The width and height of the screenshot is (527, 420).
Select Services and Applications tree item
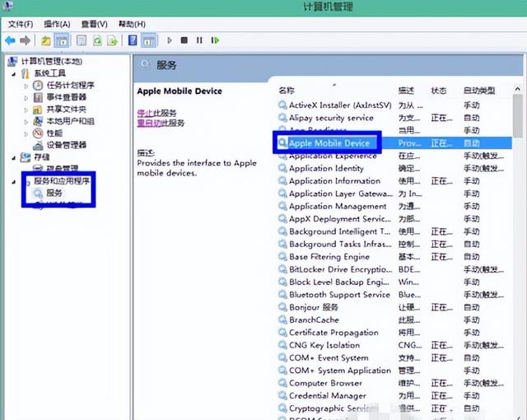click(62, 181)
